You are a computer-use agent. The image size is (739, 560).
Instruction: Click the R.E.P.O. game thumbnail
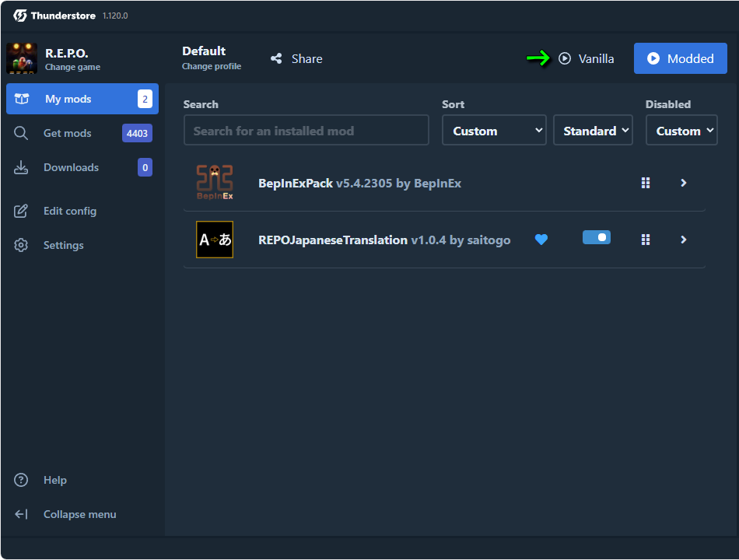point(22,58)
